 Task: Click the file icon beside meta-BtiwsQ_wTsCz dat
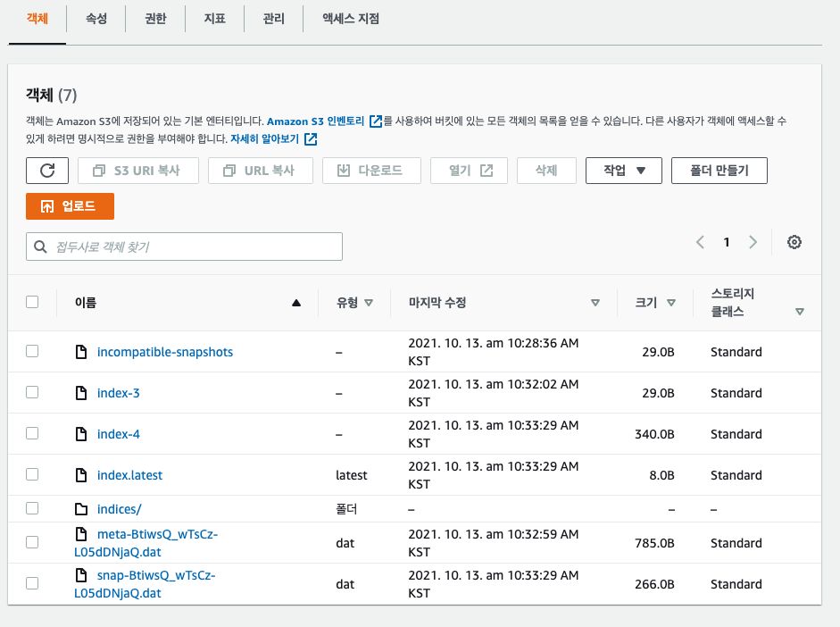click(81, 534)
